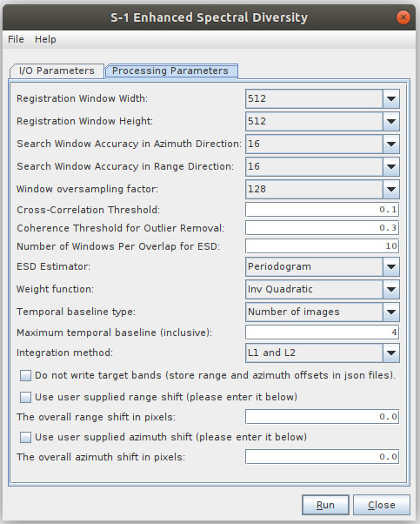420x524 pixels.
Task: Open Search Window Accuracy in Azimuth dropdown
Action: click(323, 144)
